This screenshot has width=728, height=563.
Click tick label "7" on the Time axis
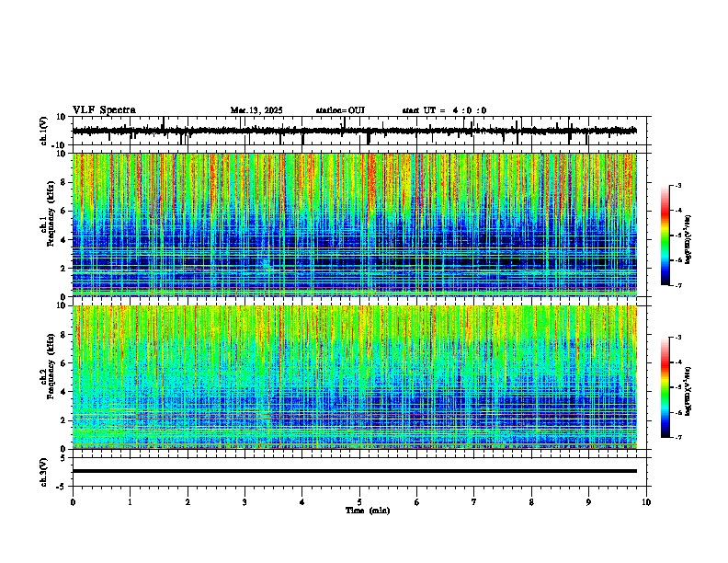[x=474, y=502]
